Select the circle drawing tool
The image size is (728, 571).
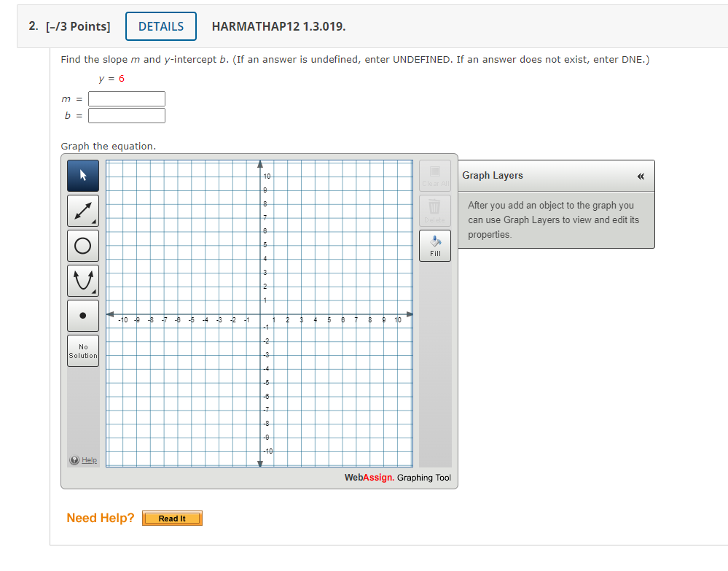[82, 245]
